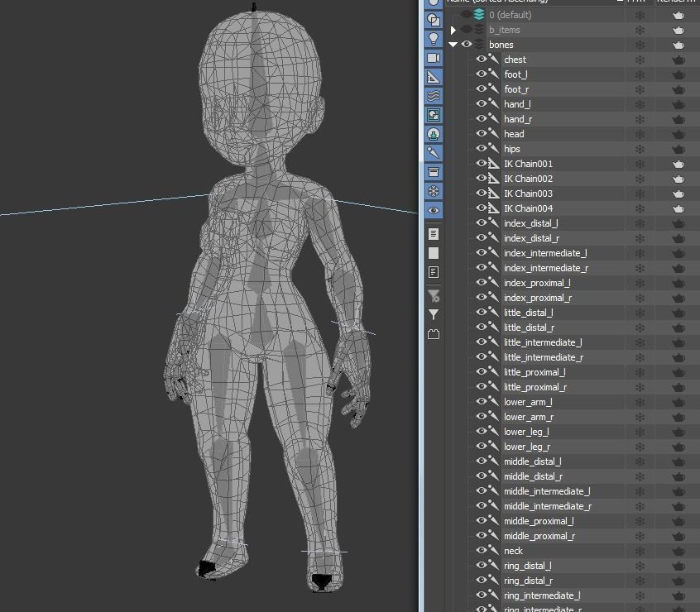This screenshot has height=612, width=700.
Task: Hide the bones layer with its eye
Action: coord(467,44)
